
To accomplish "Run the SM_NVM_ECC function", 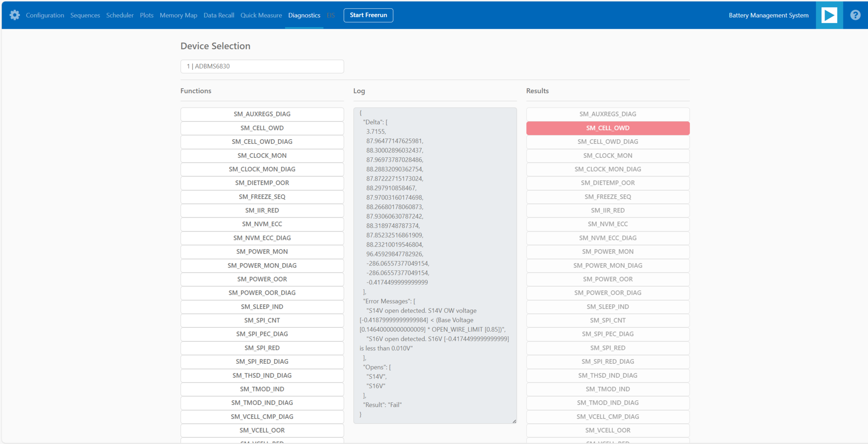I will (x=262, y=224).
